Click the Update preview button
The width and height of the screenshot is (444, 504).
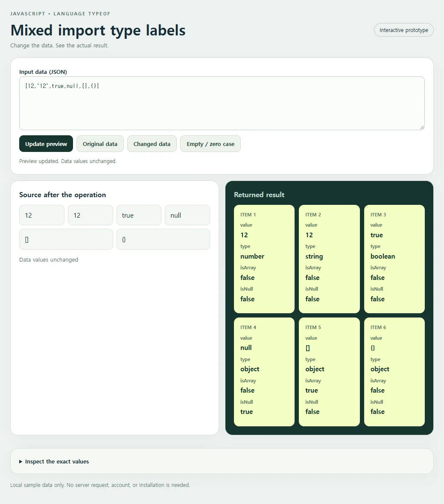coord(46,144)
